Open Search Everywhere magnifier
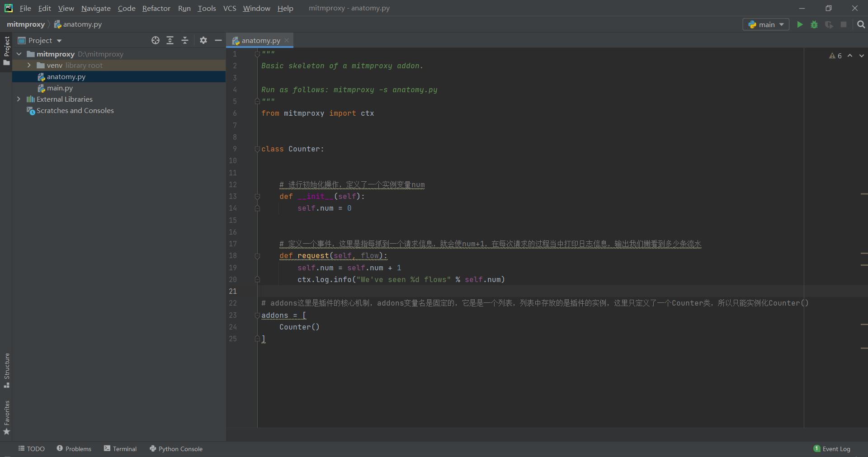 point(861,24)
